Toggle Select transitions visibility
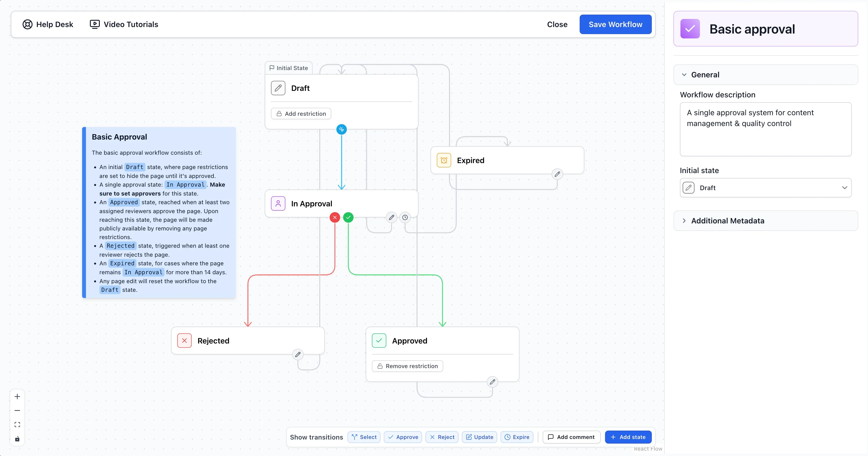This screenshot has height=456, width=868. coord(364,437)
